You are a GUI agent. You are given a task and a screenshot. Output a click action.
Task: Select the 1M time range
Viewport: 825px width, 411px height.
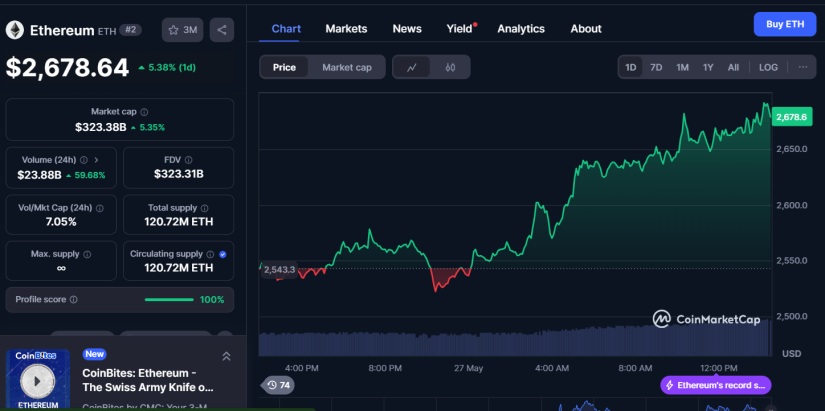[x=682, y=67]
